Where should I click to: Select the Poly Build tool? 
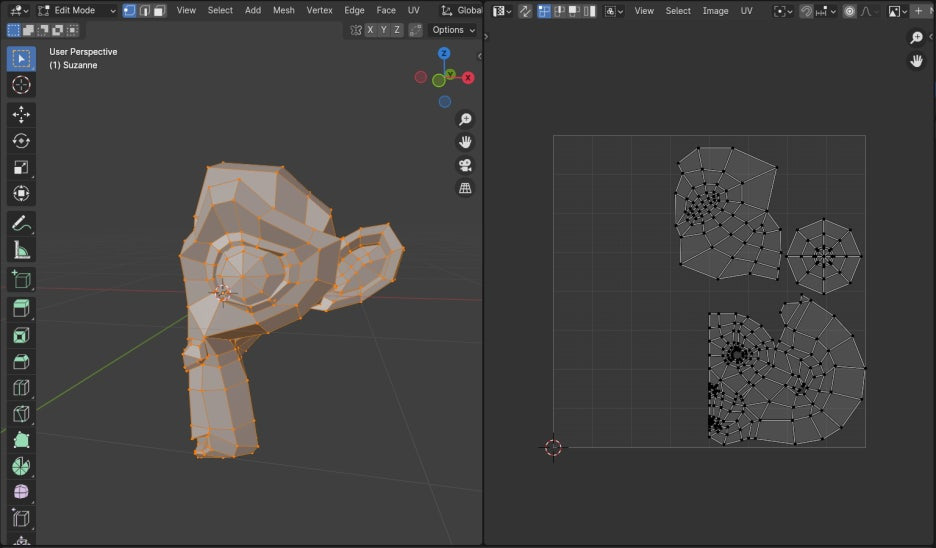tap(21, 440)
